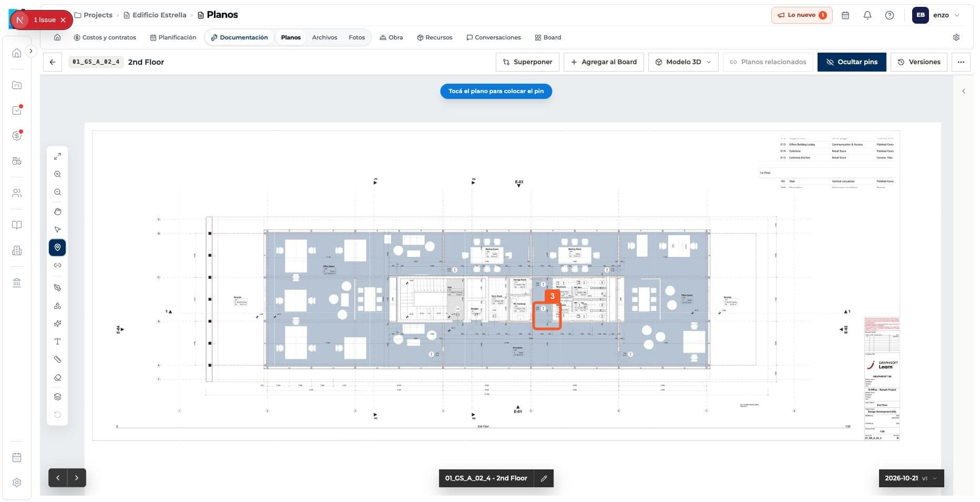Open the Conversaciones menu
980x502 pixels.
click(494, 37)
